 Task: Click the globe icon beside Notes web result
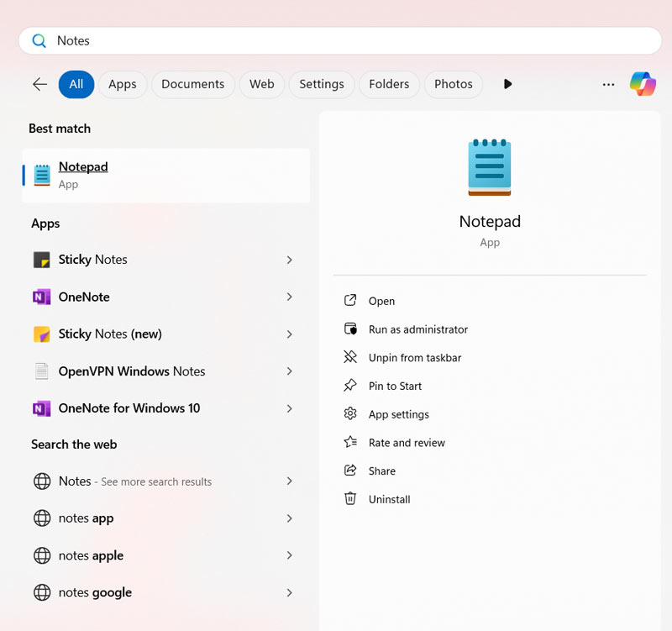tap(42, 481)
